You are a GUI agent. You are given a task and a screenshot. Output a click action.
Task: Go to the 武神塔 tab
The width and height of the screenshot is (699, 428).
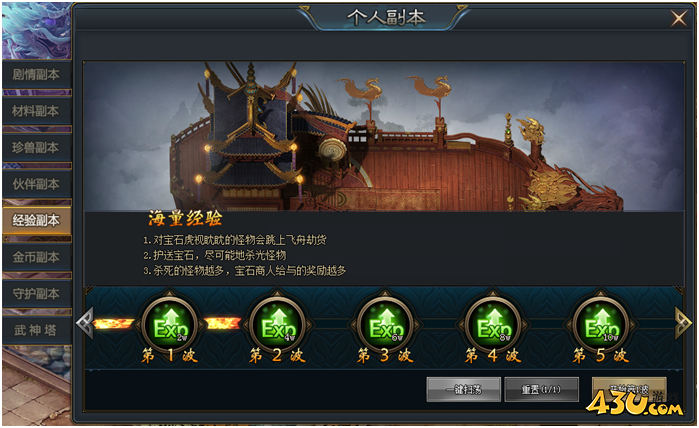pos(36,330)
